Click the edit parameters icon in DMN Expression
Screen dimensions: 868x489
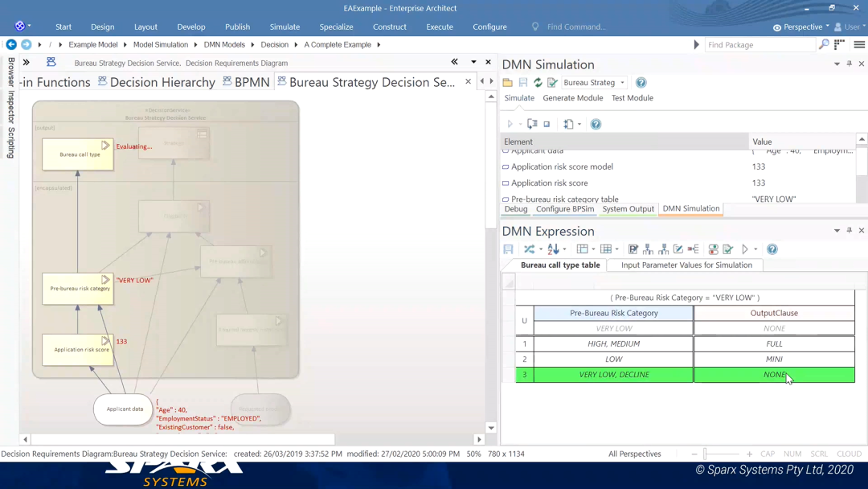coord(633,249)
